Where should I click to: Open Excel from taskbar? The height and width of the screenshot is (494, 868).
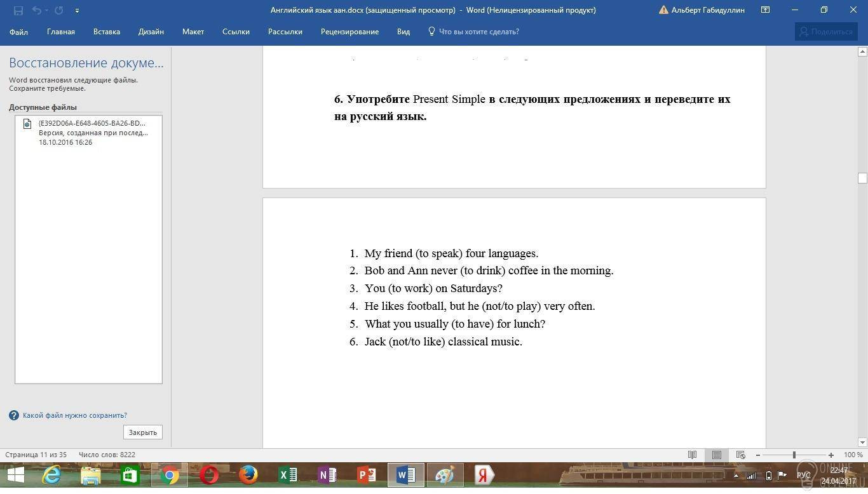287,475
